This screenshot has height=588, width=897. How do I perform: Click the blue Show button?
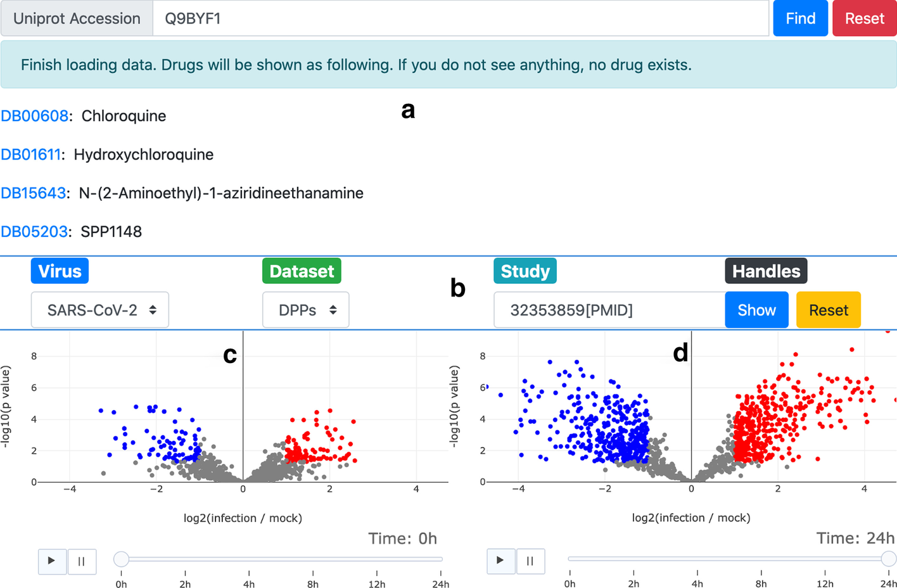pyautogui.click(x=756, y=310)
